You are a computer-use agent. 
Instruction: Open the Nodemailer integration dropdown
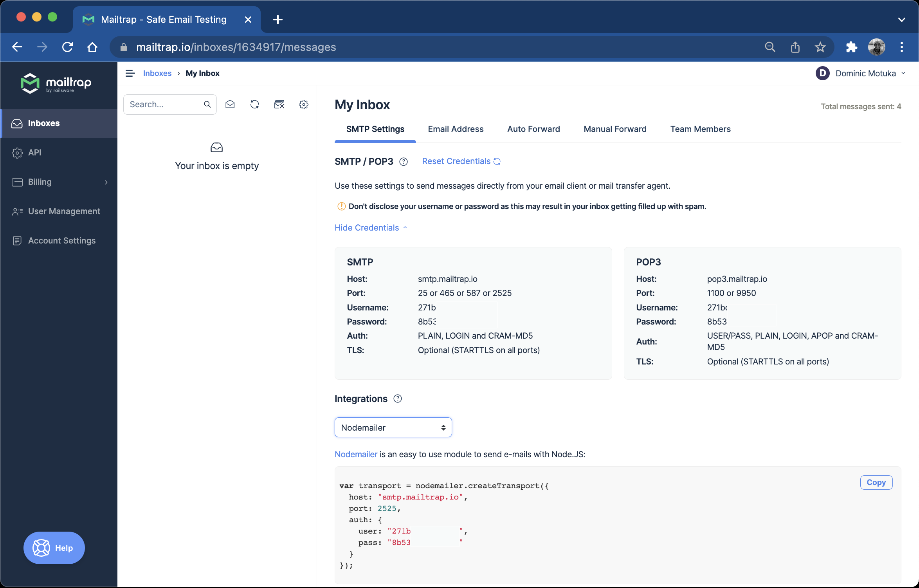(x=393, y=427)
